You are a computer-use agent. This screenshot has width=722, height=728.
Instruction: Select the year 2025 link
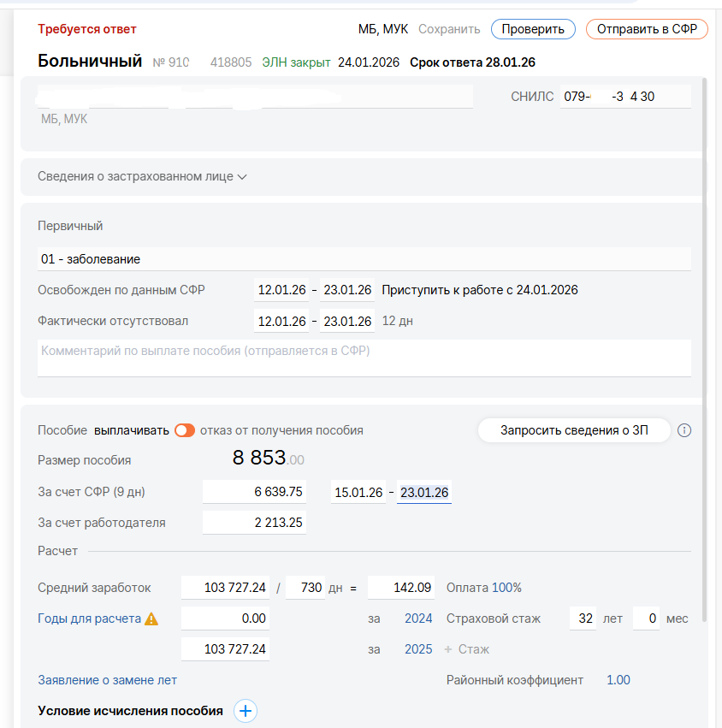pyautogui.click(x=417, y=649)
